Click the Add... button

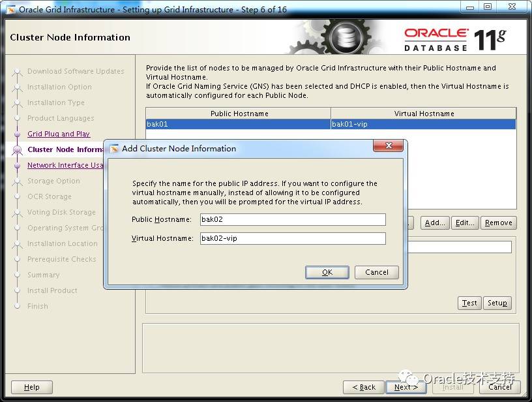click(435, 223)
